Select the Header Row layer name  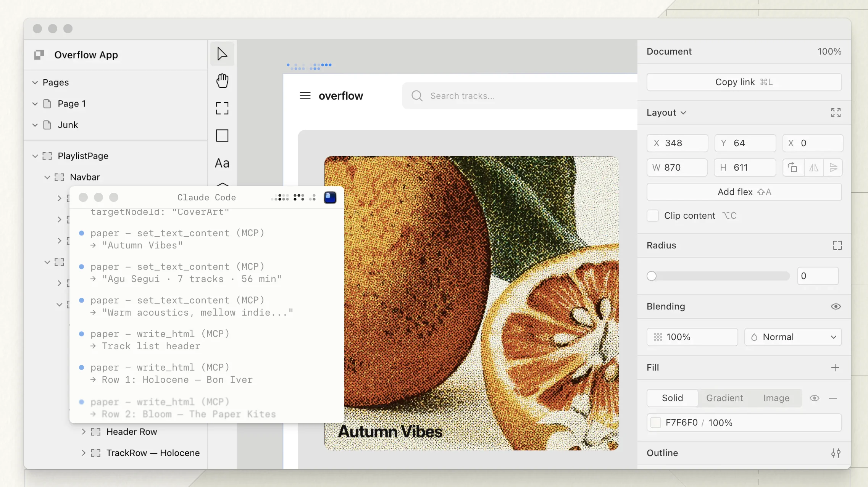point(132,432)
